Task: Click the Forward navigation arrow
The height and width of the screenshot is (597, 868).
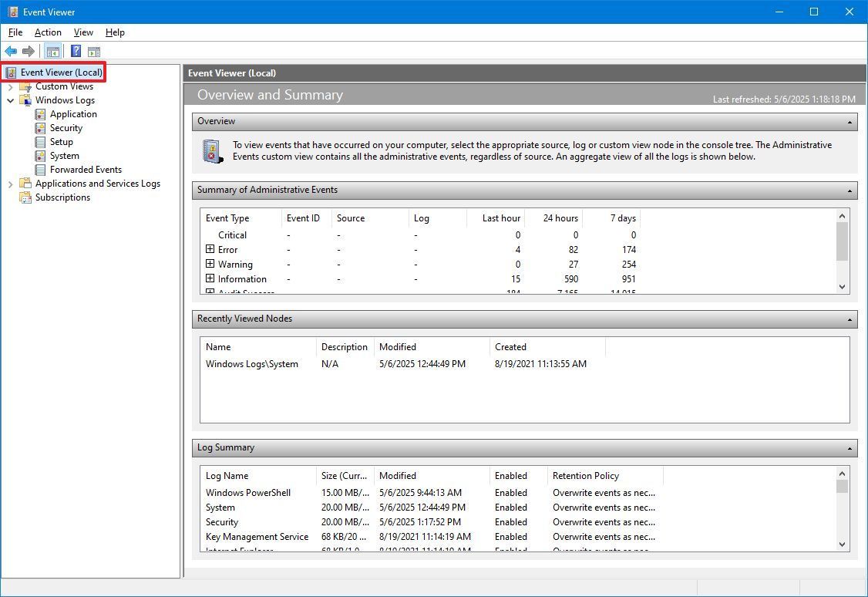Action: (29, 51)
